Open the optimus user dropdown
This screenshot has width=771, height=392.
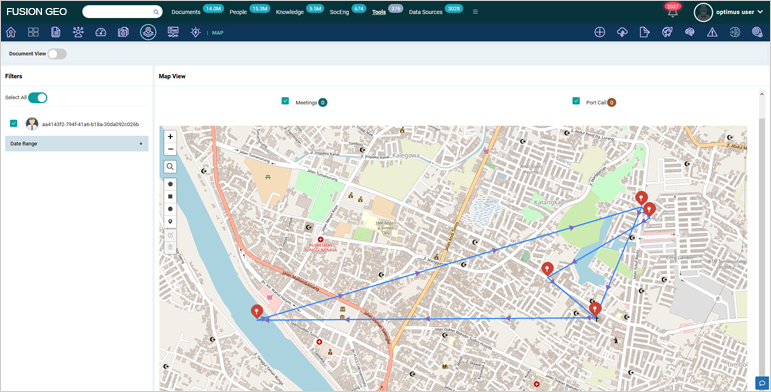(x=740, y=12)
